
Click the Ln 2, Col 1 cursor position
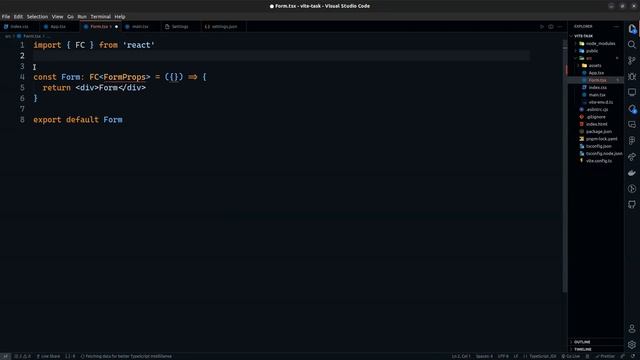pyautogui.click(x=461, y=356)
